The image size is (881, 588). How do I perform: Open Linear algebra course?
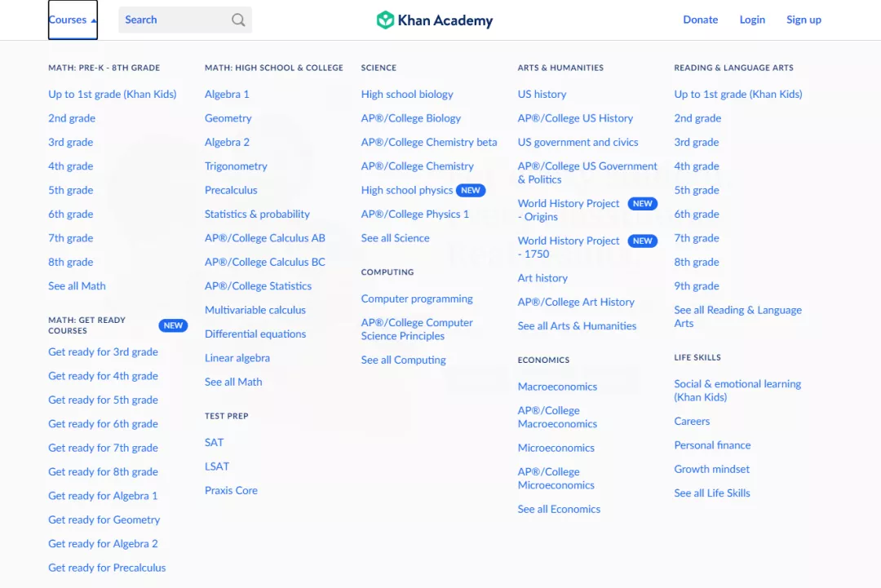pyautogui.click(x=237, y=358)
